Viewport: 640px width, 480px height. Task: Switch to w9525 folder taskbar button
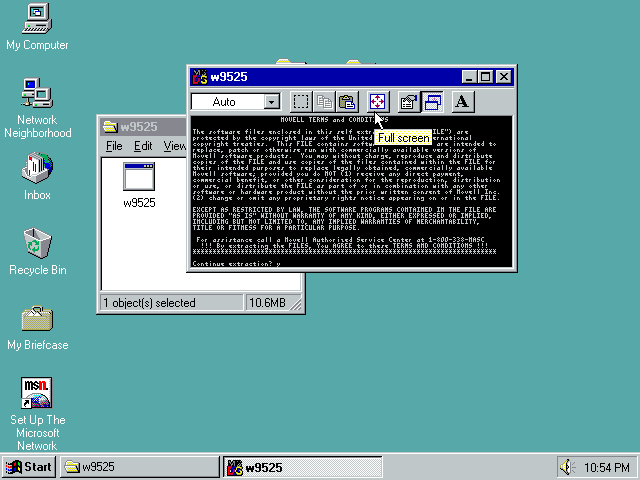(x=140, y=467)
